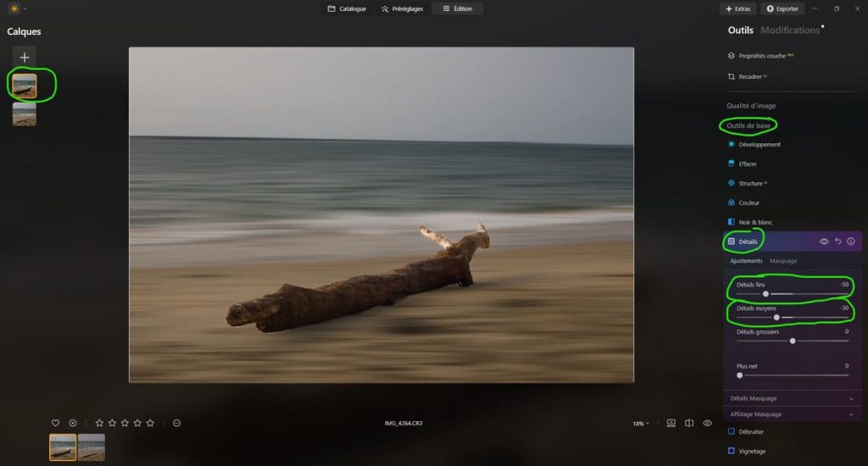Image resolution: width=868 pixels, height=466 pixels.
Task: Click the Détails grossiers slider handle
Action: (x=793, y=341)
